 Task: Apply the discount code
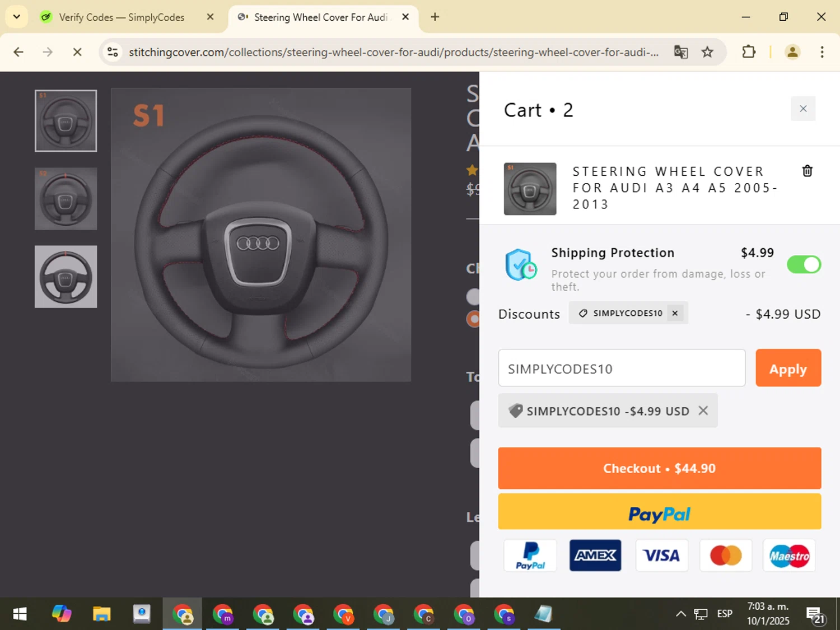point(788,368)
